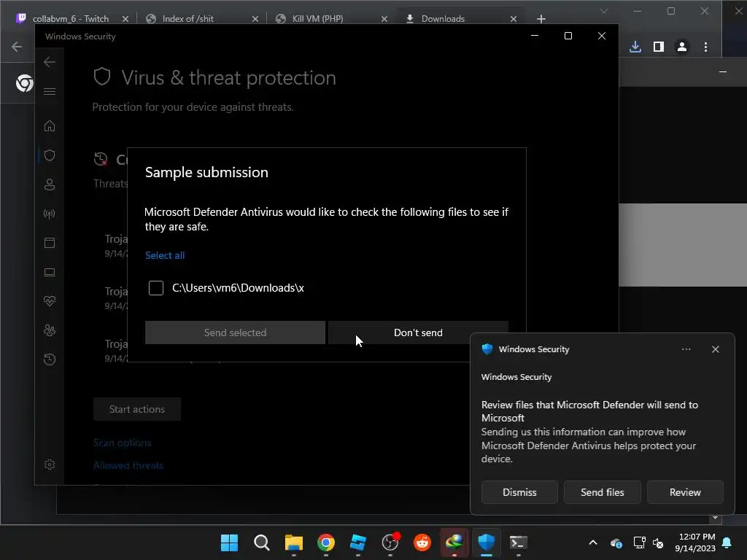
Task: Open notification options ellipsis menu
Action: (x=686, y=349)
